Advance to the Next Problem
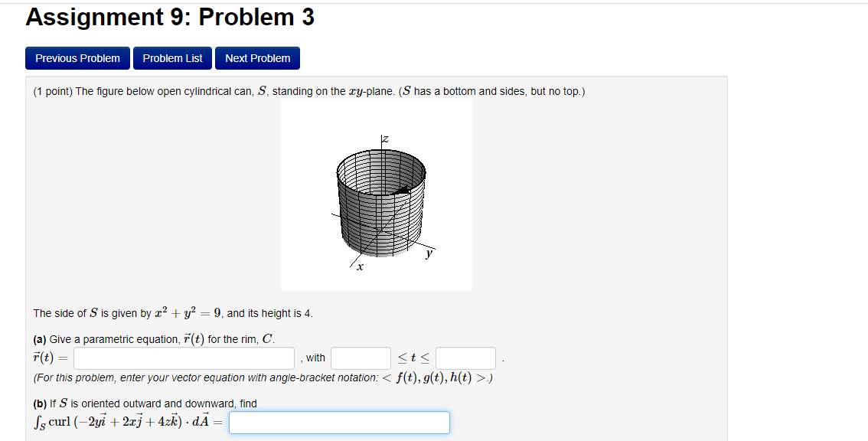 pos(257,57)
